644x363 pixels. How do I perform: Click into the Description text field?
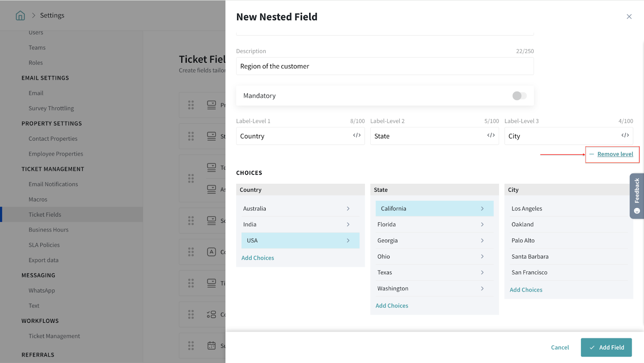click(x=385, y=66)
